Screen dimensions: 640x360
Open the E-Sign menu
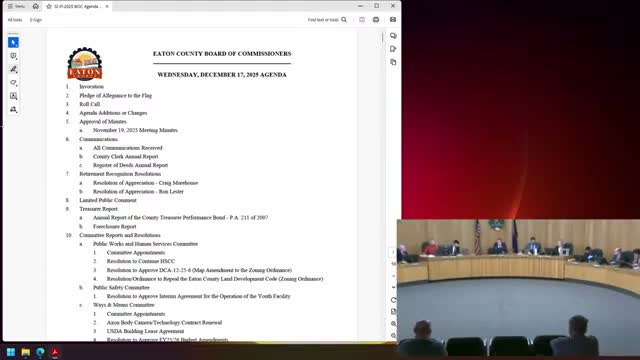[36, 20]
